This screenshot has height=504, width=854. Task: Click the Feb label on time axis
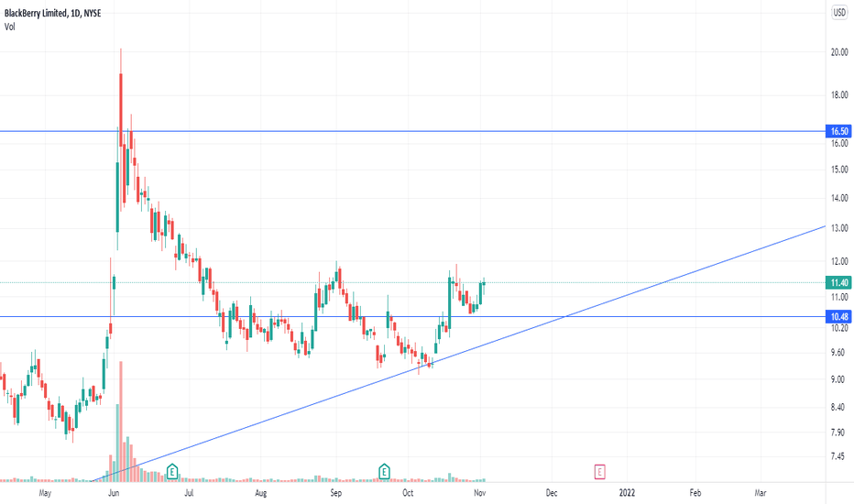tap(695, 493)
